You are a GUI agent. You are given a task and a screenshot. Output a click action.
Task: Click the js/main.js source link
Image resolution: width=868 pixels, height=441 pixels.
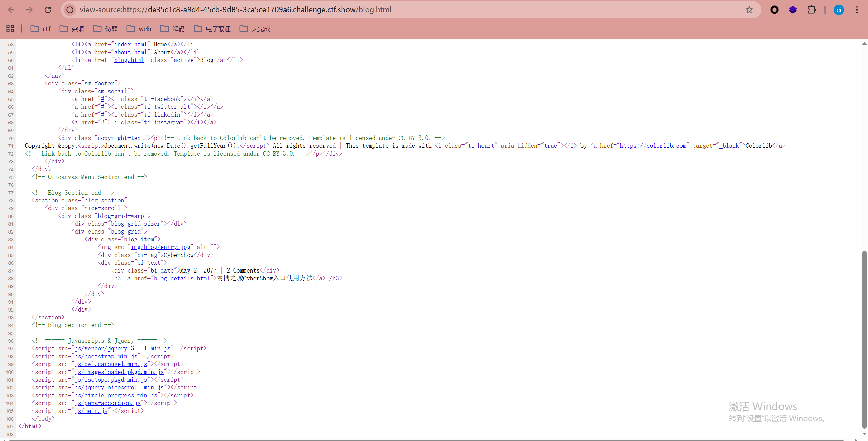click(91, 411)
